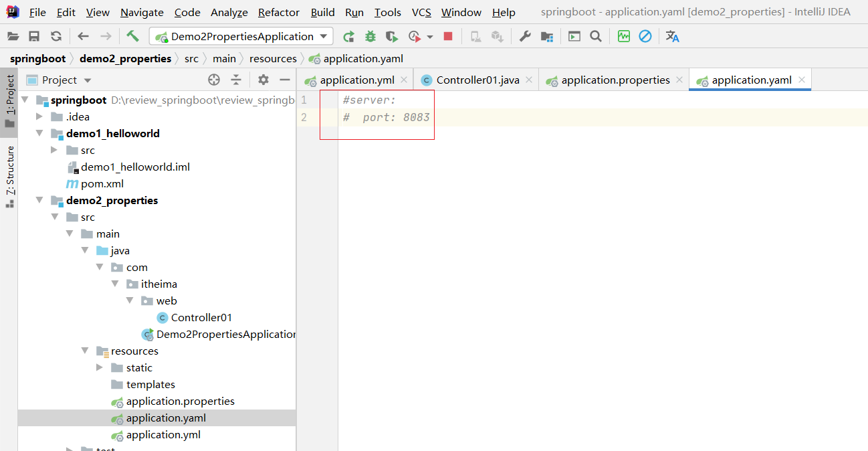Click the Translate icon in the toolbar
The image size is (868, 451).
[673, 36]
